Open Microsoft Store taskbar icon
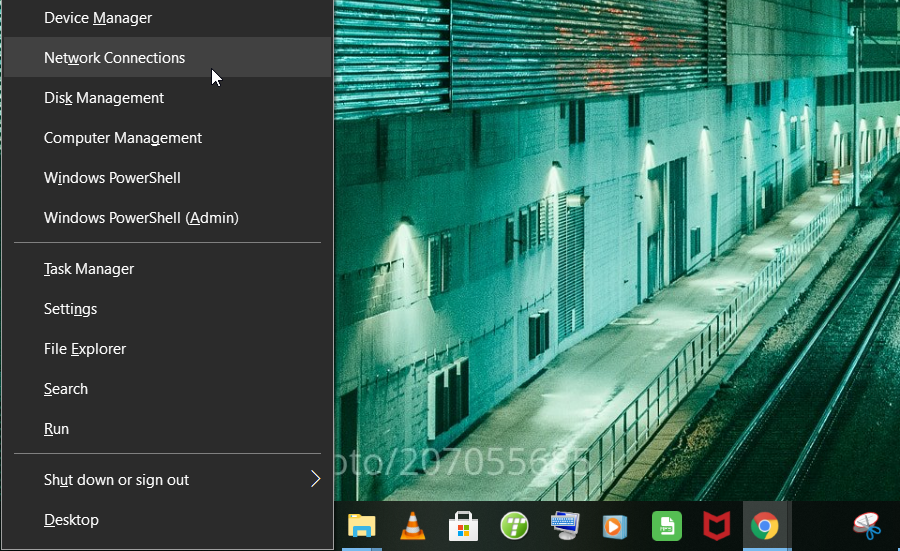 pos(462,526)
